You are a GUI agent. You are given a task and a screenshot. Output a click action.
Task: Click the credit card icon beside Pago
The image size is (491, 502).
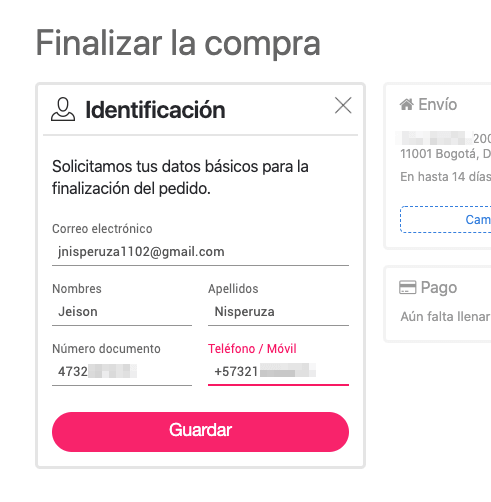pyautogui.click(x=407, y=287)
